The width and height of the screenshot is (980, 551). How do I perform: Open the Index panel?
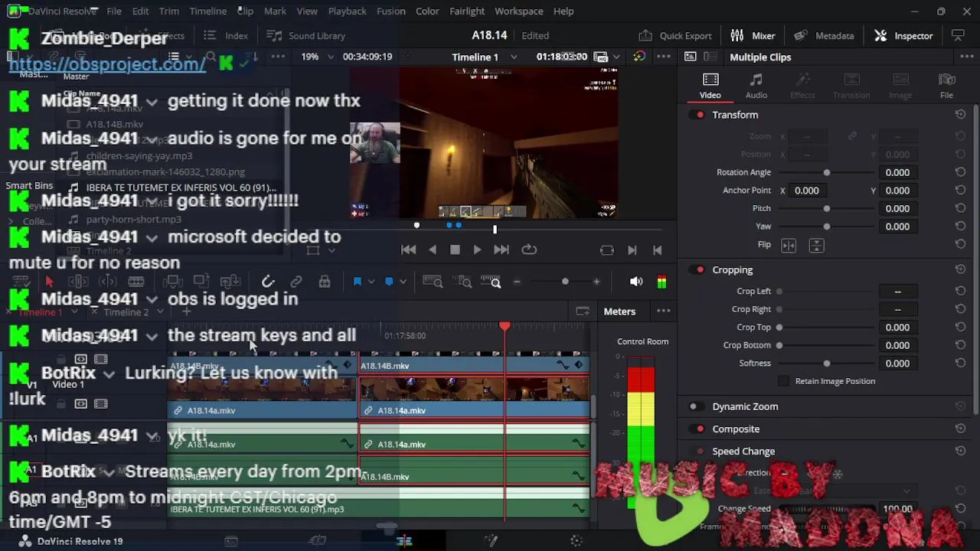point(226,36)
